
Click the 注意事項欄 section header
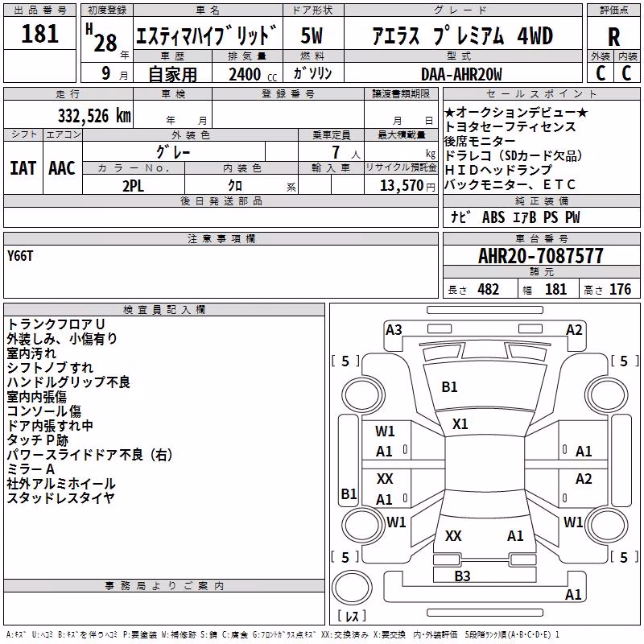pyautogui.click(x=221, y=238)
